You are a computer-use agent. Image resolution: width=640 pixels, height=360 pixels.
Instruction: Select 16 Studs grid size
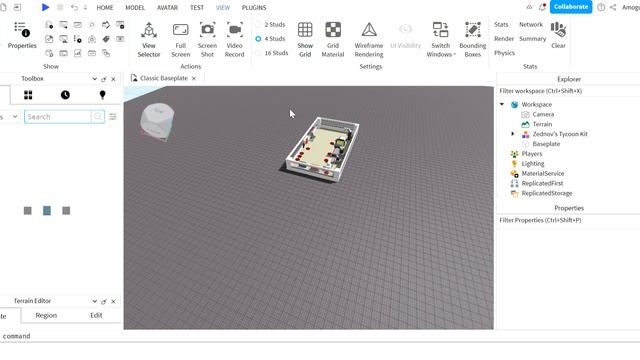(x=272, y=53)
